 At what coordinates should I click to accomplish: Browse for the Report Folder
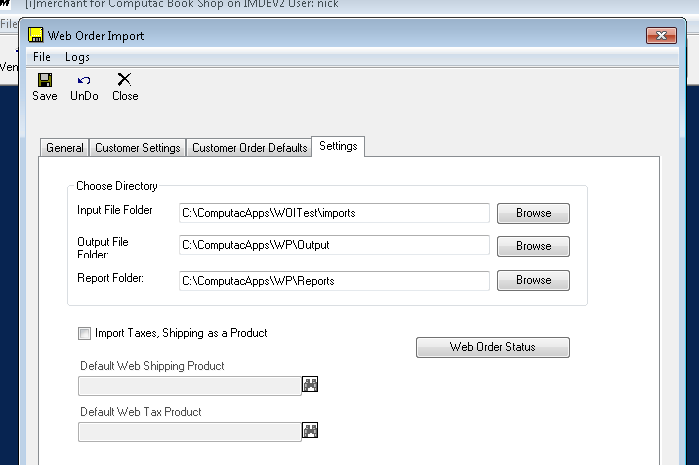tap(533, 280)
